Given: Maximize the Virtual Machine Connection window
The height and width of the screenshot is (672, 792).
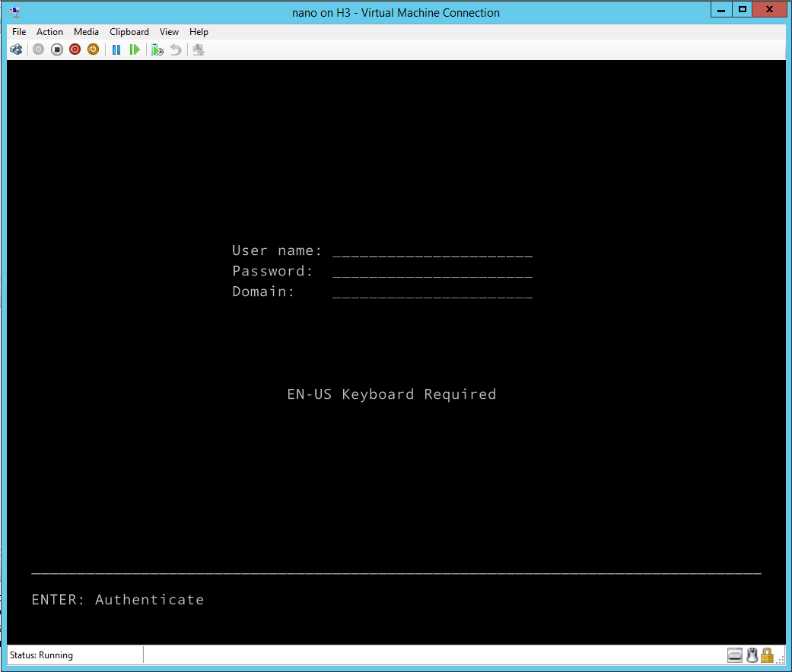Looking at the screenshot, I should pos(742,10).
